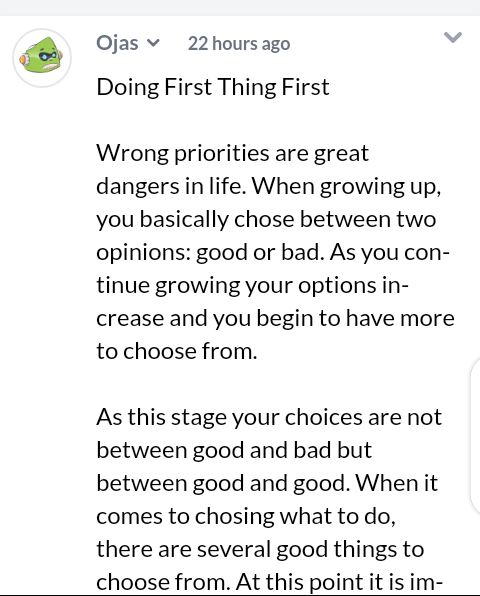Open the Ojas username profile

pyautogui.click(x=117, y=43)
